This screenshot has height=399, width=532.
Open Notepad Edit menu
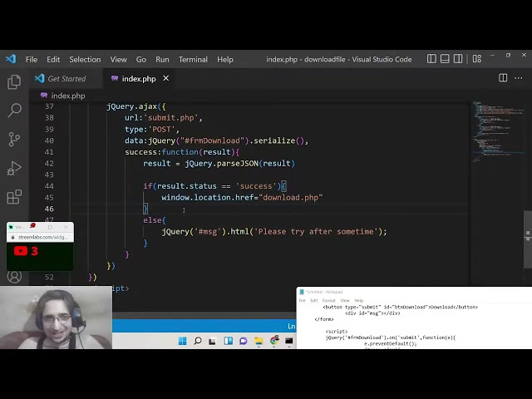click(314, 301)
